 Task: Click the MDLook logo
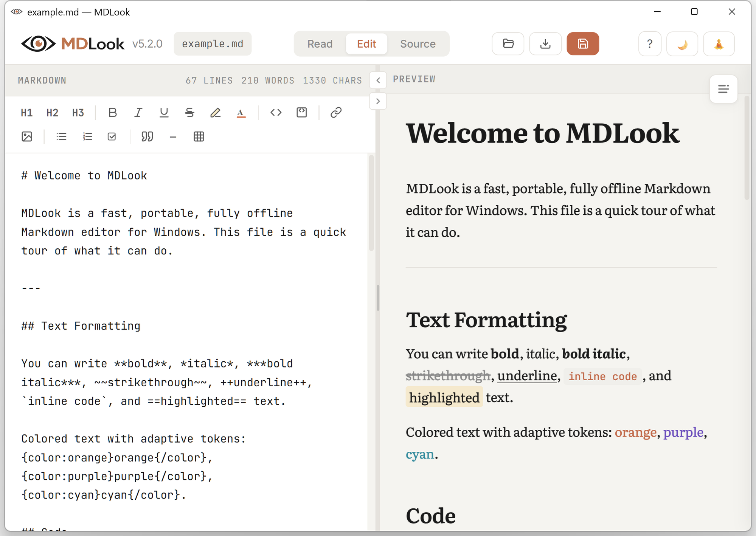tap(73, 44)
